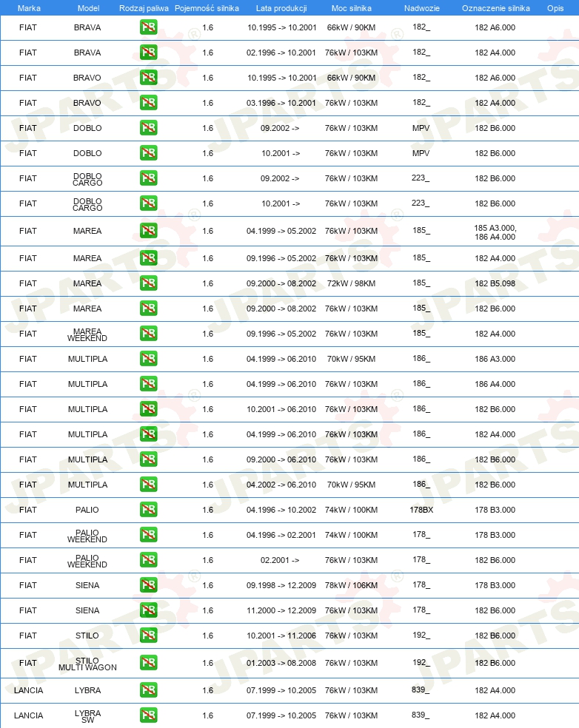579x728 pixels.
Task: Click power value '78kW / 106KM'
Action: pos(351,585)
